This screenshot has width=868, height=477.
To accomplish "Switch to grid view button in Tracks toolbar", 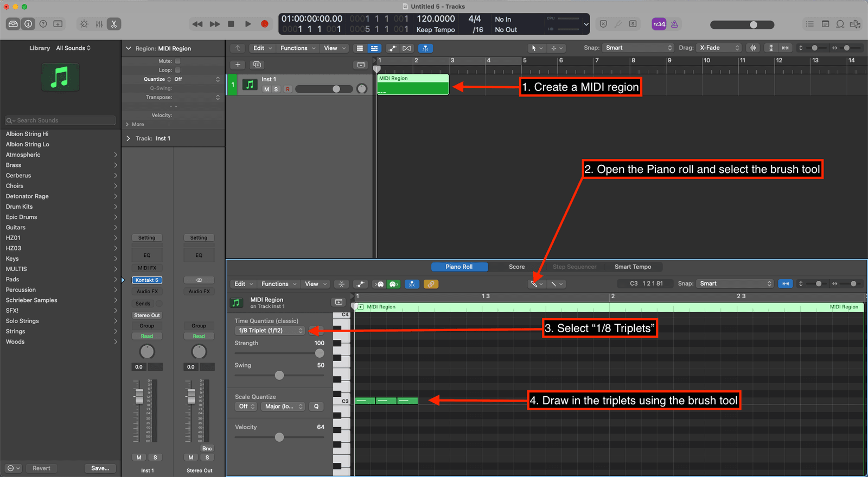I will [360, 48].
